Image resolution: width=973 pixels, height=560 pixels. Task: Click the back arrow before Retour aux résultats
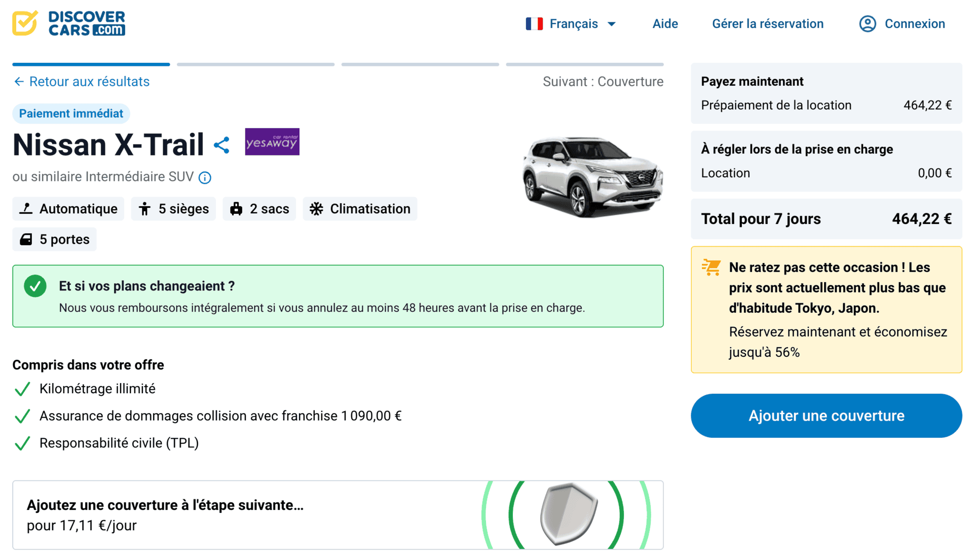pyautogui.click(x=19, y=81)
